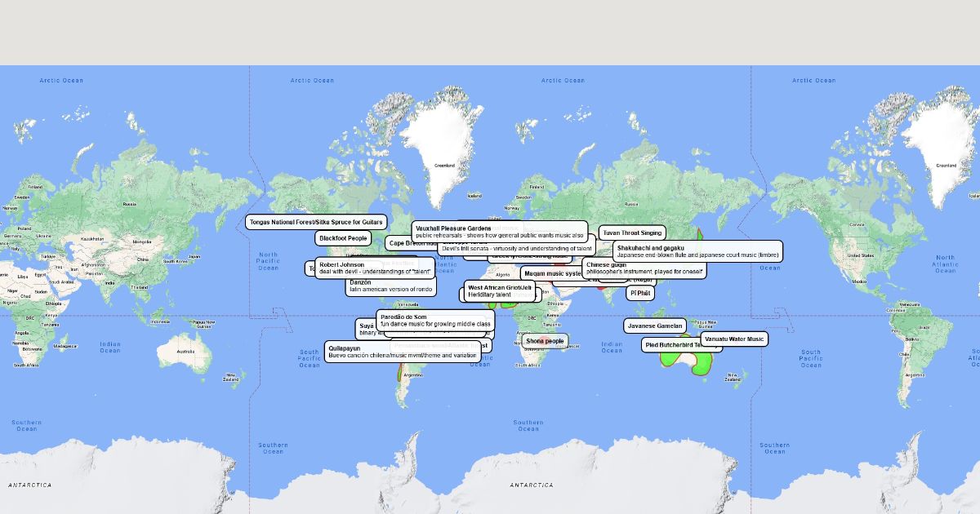Select the Maqam music system label
The width and height of the screenshot is (980, 514).
click(x=552, y=273)
